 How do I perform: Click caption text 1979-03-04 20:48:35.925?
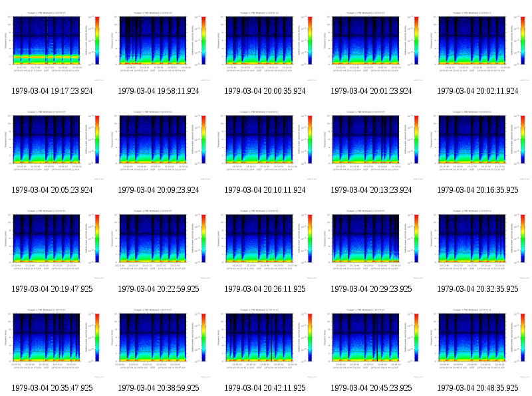tap(477, 388)
